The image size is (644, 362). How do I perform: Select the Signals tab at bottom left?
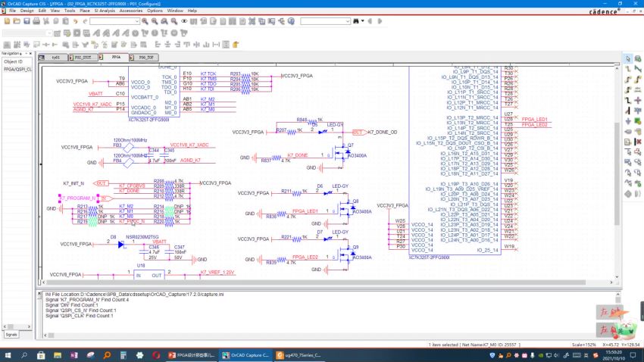click(x=11, y=334)
